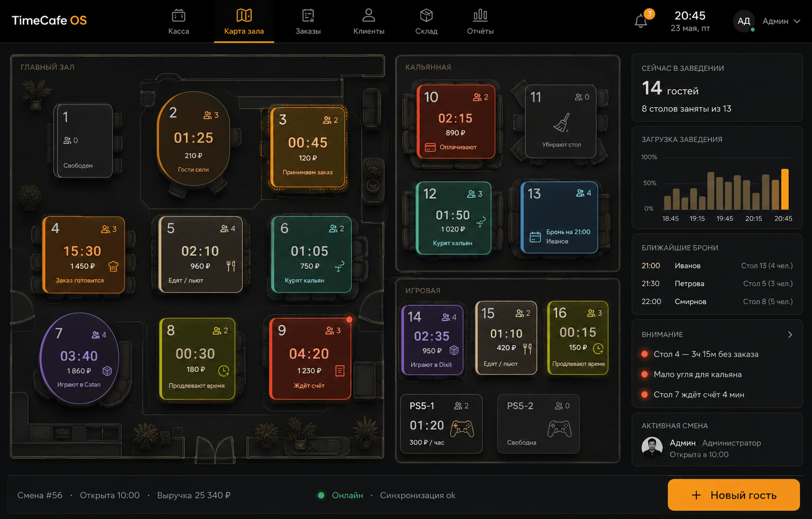Open the Склад warehouse box icon
Viewport: 812px width, 519px height.
pyautogui.click(x=426, y=16)
